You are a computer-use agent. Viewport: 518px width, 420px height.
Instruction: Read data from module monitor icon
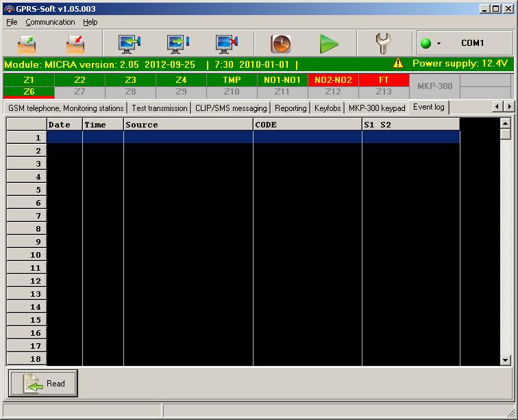[129, 44]
